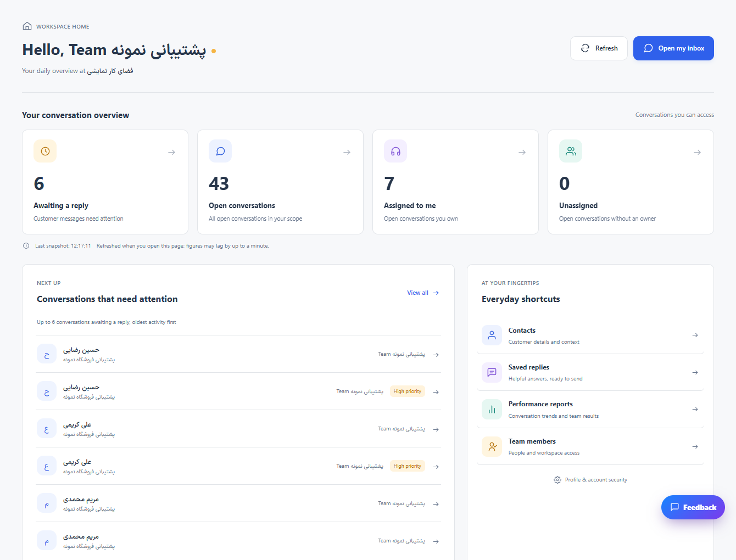Click the Refresh button
This screenshot has width=736, height=560.
pyautogui.click(x=599, y=48)
